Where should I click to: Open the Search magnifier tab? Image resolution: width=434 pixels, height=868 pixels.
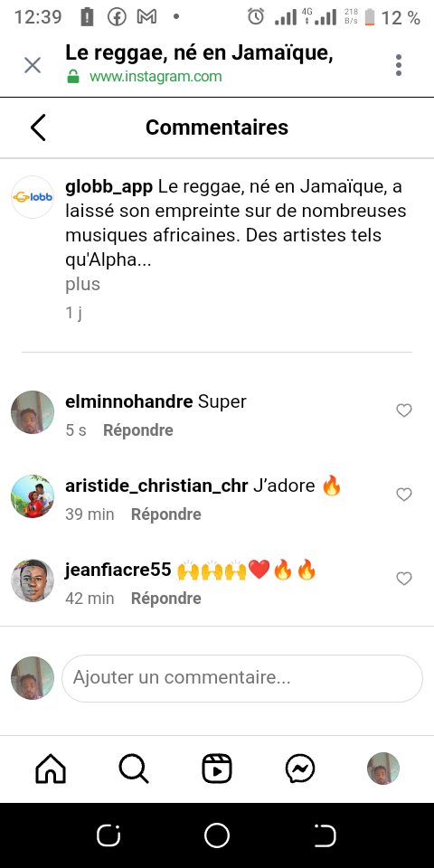134,769
